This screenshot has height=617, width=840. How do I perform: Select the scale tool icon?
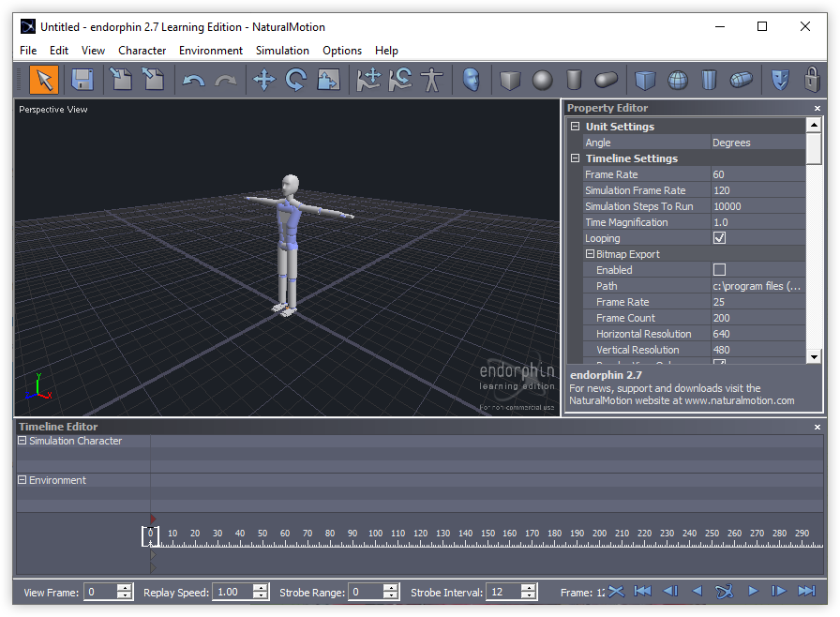point(328,81)
